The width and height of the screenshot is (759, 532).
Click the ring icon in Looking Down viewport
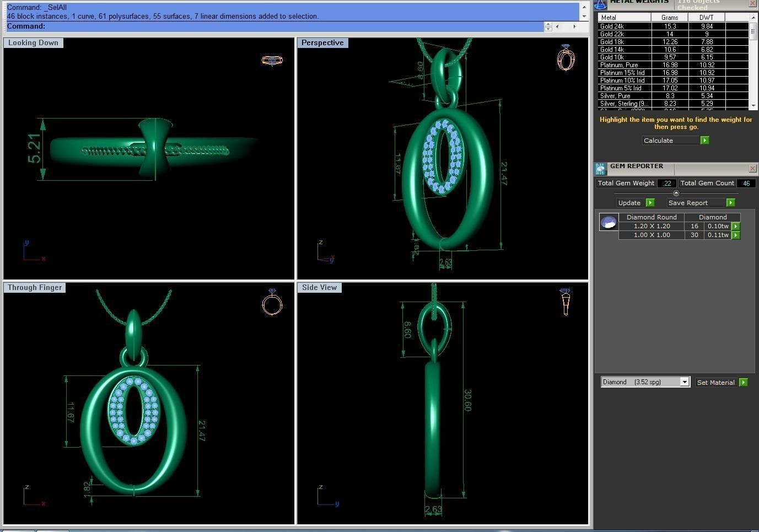pos(272,60)
